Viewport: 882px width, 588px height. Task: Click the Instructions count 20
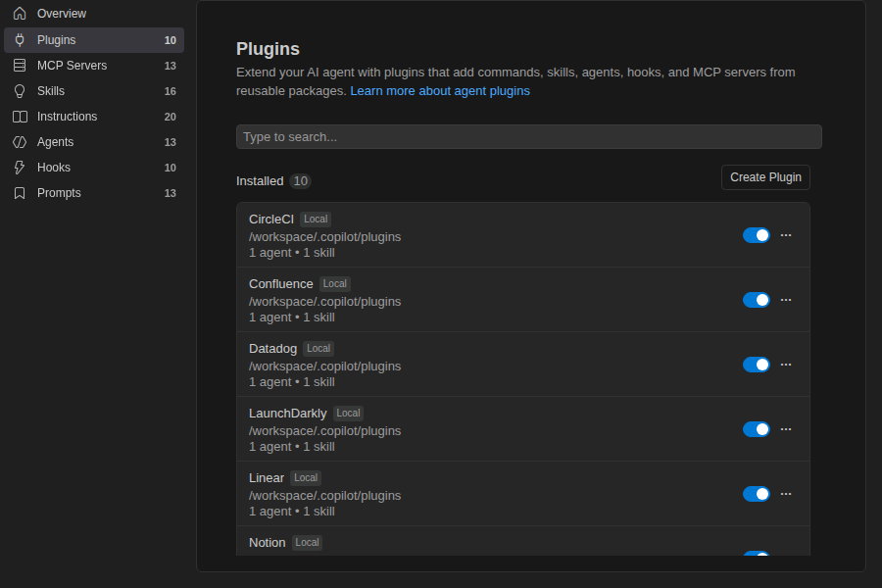pos(170,117)
